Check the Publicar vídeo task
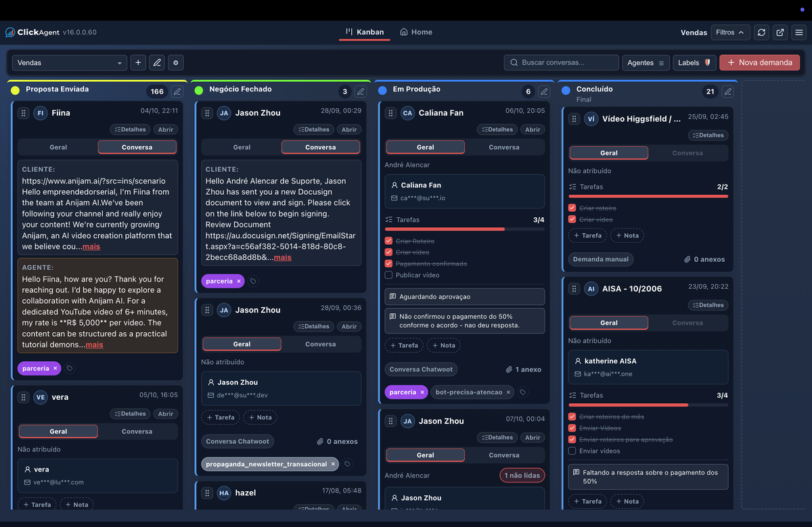This screenshot has width=812, height=527. pos(388,275)
